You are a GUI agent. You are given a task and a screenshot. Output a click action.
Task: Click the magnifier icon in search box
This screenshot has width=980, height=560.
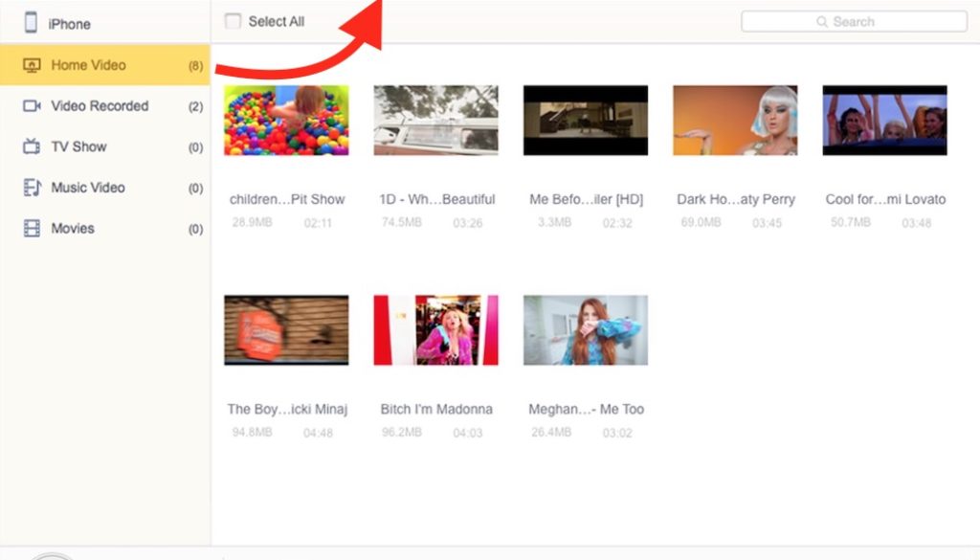coord(821,22)
